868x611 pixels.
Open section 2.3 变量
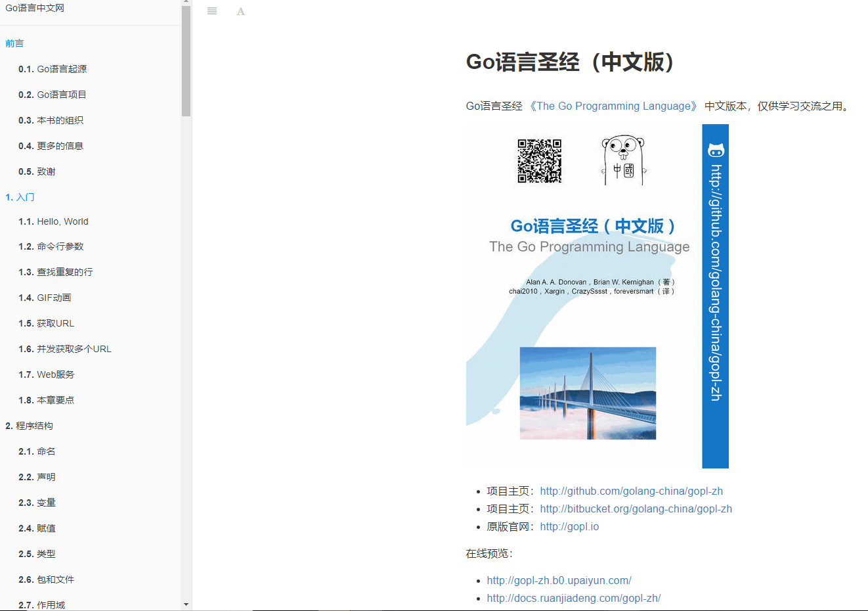pos(37,503)
